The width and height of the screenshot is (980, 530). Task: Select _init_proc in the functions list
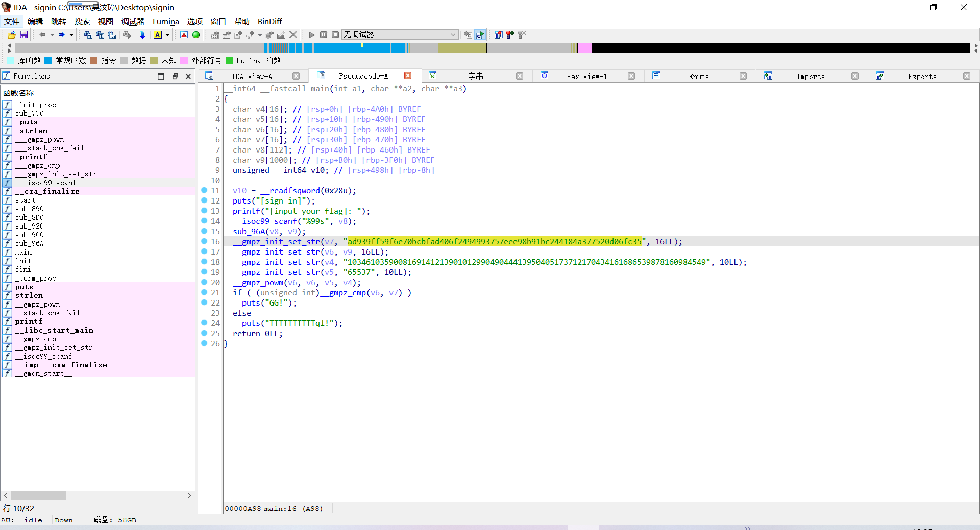pos(35,105)
